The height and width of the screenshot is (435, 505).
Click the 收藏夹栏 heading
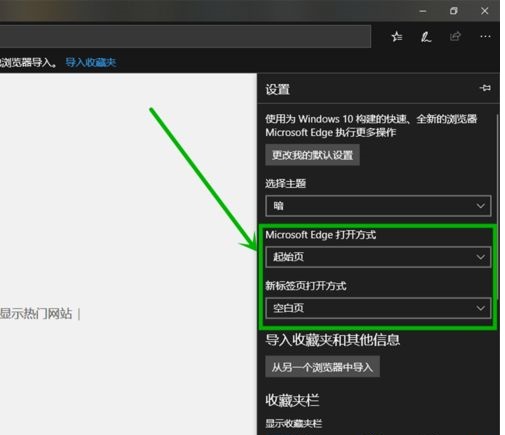(292, 400)
